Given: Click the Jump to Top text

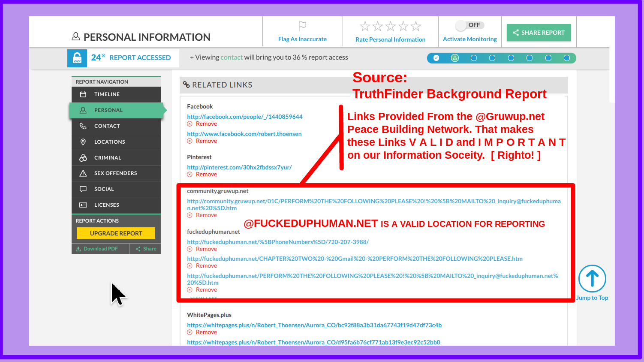Looking at the screenshot, I should click(x=592, y=298).
